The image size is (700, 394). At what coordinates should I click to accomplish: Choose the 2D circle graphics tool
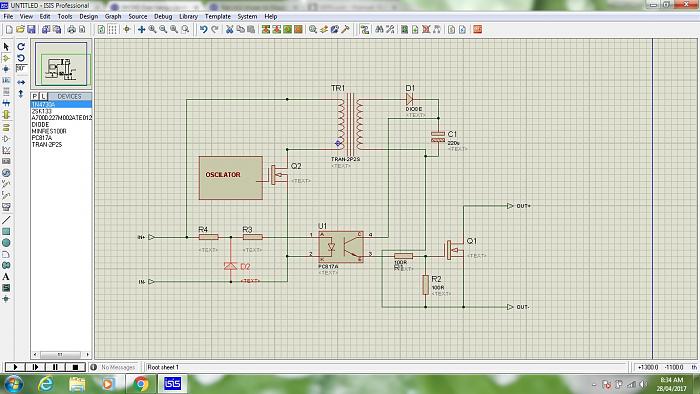click(x=6, y=243)
